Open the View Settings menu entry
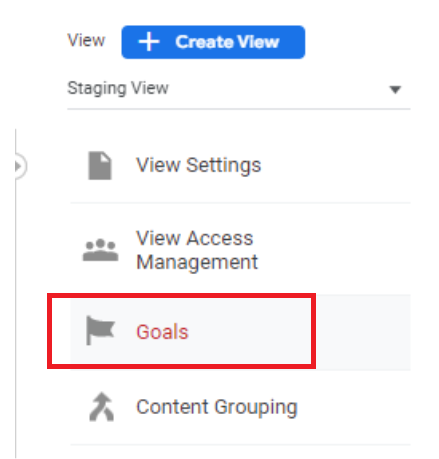 point(240,166)
